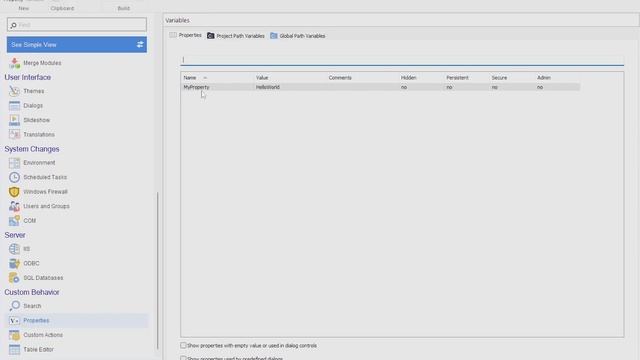Screen dimensions: 640x360
Task: Click the Admin column header
Action: pyautogui.click(x=544, y=78)
